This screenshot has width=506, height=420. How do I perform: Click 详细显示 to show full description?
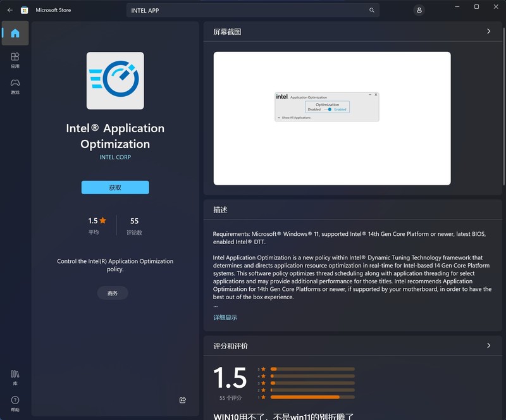tap(225, 318)
